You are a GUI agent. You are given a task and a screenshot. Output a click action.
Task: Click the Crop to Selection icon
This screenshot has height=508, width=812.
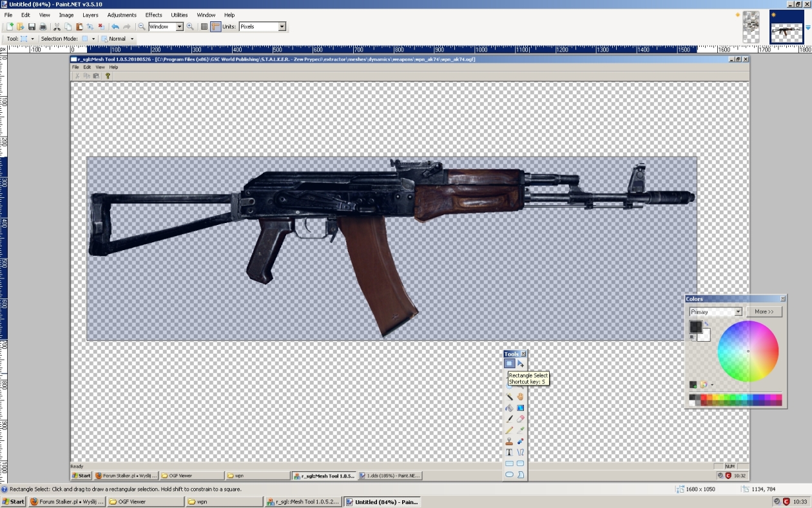pyautogui.click(x=90, y=26)
